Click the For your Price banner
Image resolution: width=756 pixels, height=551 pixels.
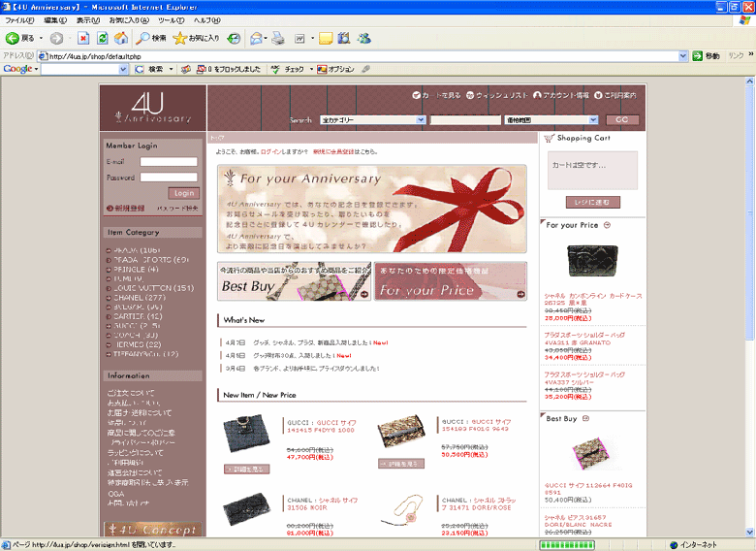[451, 281]
